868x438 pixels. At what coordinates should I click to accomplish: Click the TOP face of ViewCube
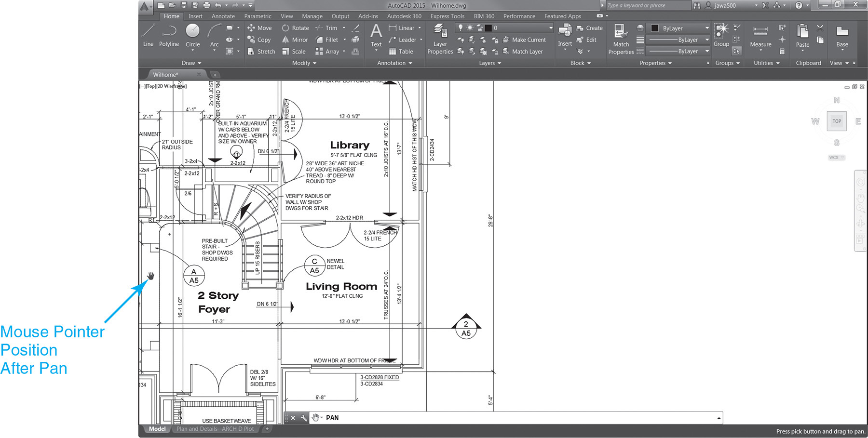837,121
